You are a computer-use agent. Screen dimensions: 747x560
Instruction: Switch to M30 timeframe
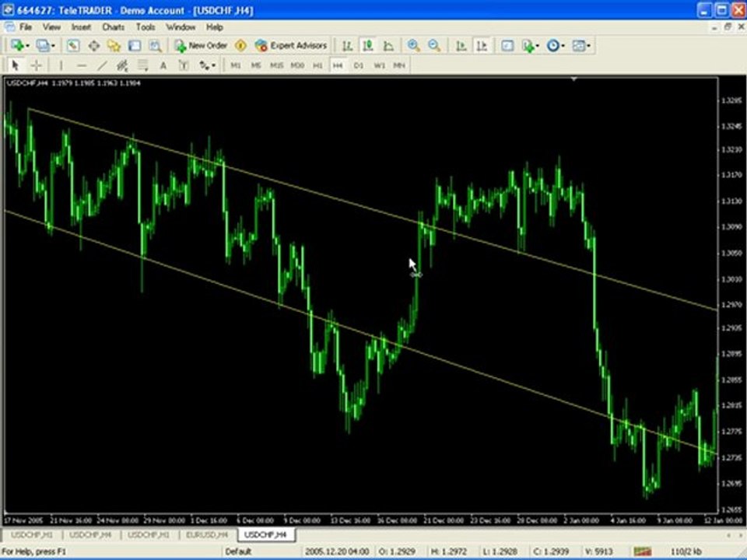click(x=297, y=65)
